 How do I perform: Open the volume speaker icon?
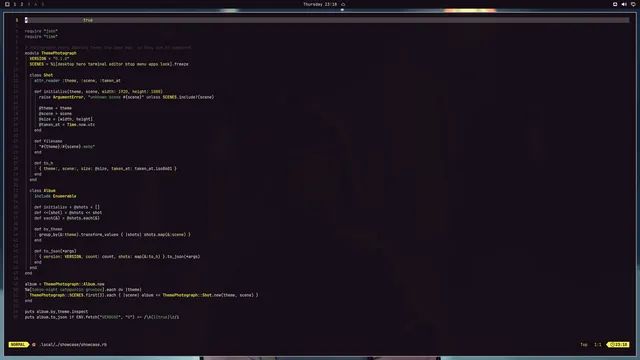tap(624, 4)
